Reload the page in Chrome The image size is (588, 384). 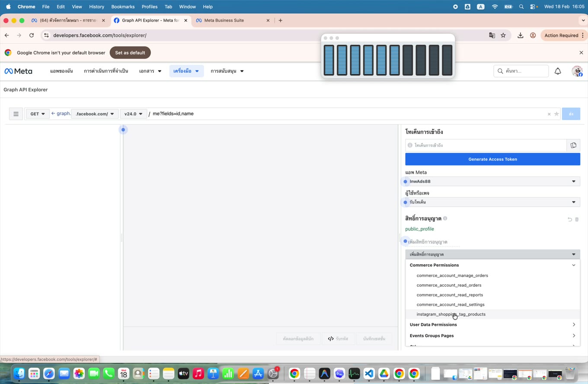coord(32,35)
